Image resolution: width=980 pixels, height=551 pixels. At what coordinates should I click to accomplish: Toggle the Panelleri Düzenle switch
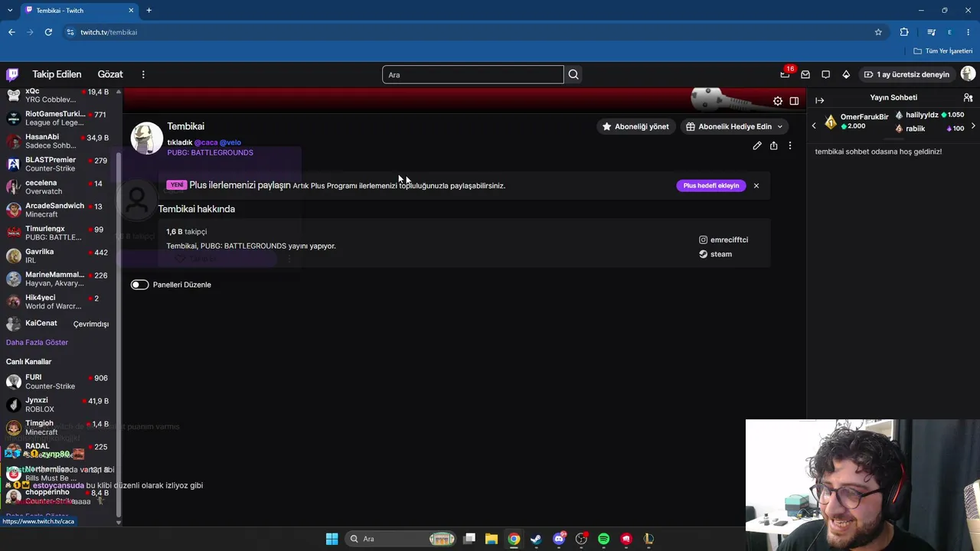(139, 285)
